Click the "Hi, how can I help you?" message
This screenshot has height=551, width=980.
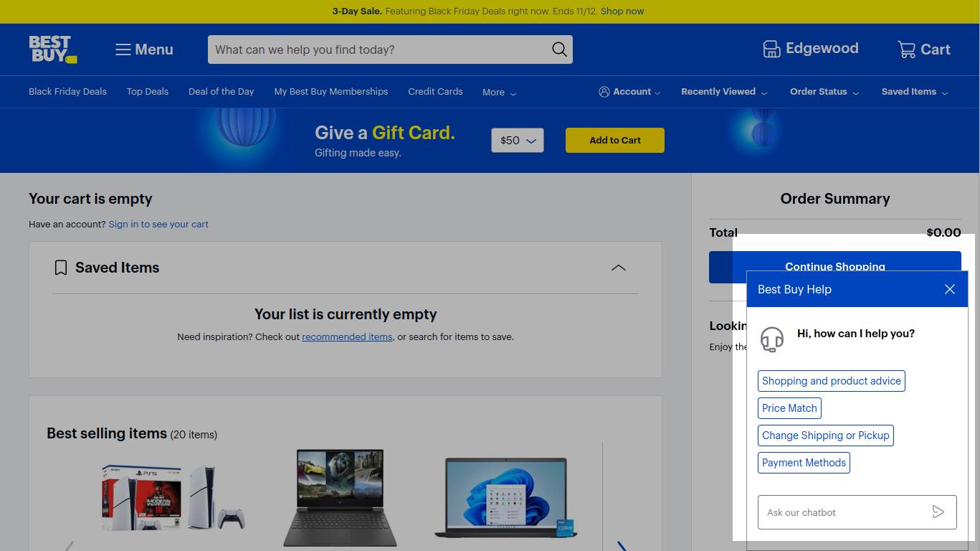[856, 334]
